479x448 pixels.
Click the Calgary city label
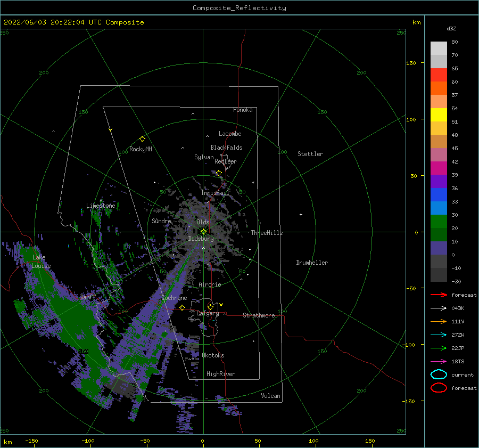pyautogui.click(x=208, y=313)
